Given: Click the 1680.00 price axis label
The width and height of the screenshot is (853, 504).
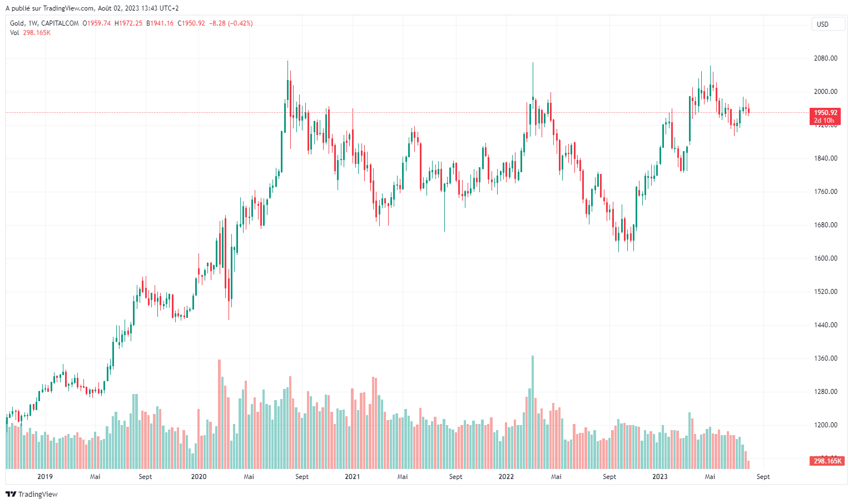Looking at the screenshot, I should pos(826,225).
